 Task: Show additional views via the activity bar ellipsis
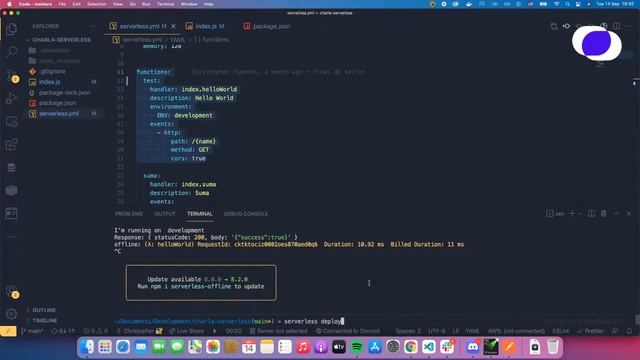(11, 236)
